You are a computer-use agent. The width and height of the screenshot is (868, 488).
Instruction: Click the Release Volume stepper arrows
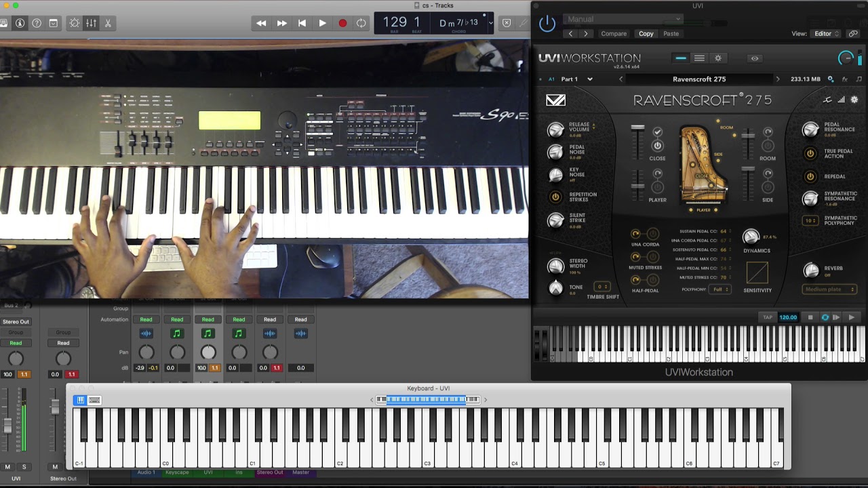594,125
